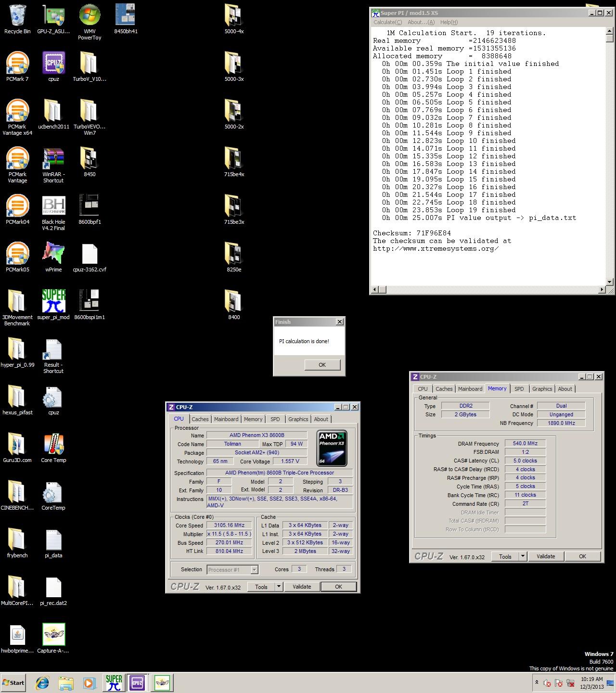Switch to Super PI taskbar button
The height and width of the screenshot is (693, 616).
point(114,683)
